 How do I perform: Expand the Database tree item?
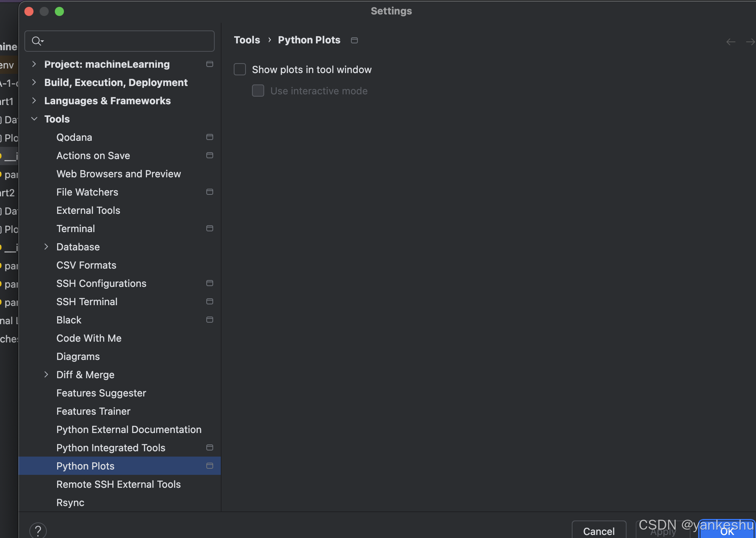(x=46, y=247)
